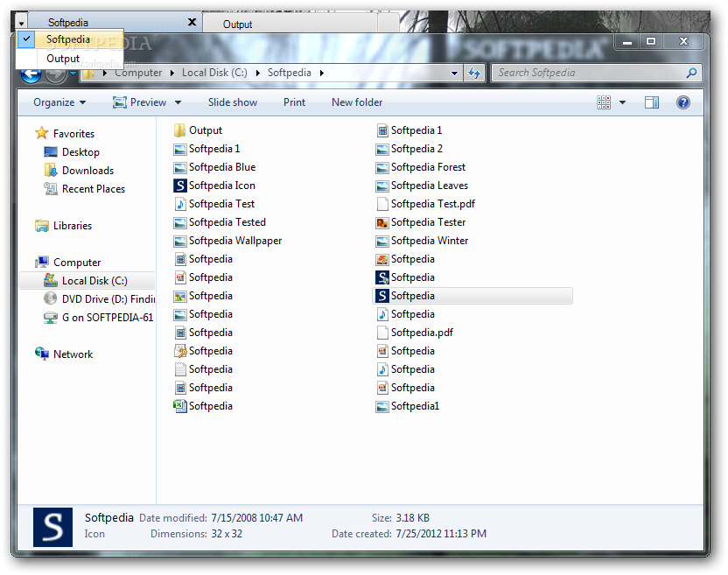Click Print in the toolbar
Image resolution: width=728 pixels, height=575 pixels.
tap(294, 102)
